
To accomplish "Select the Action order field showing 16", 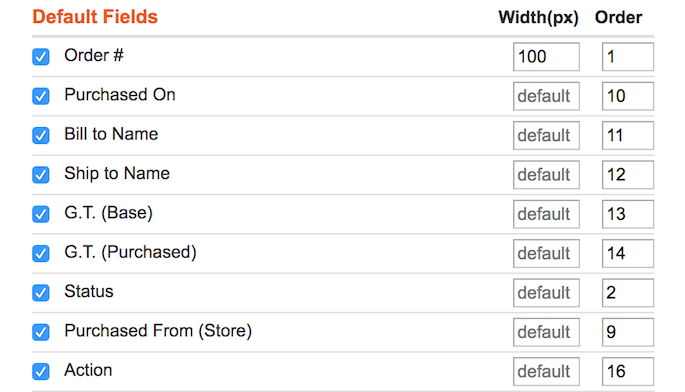I will pyautogui.click(x=628, y=371).
